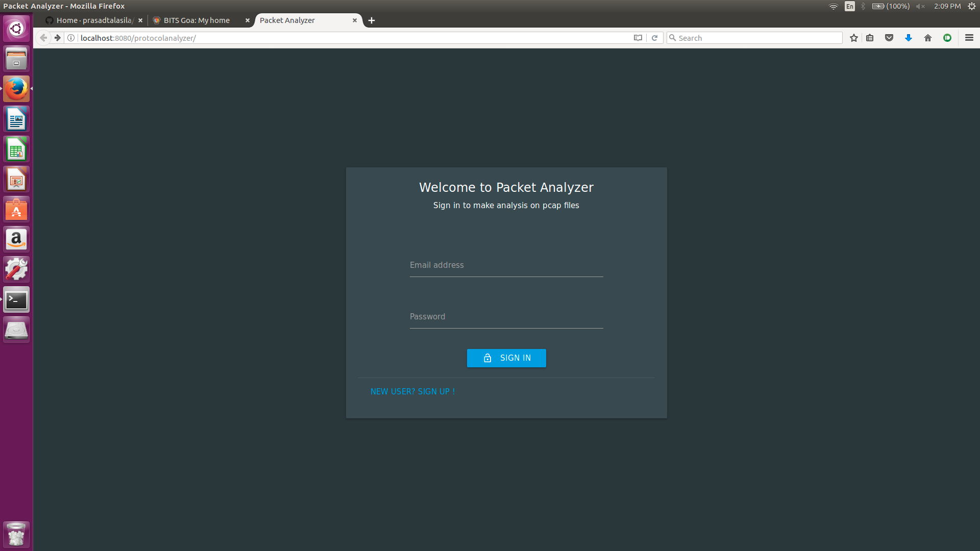Focus the Email address field
The width and height of the screenshot is (980, 551).
tap(506, 265)
